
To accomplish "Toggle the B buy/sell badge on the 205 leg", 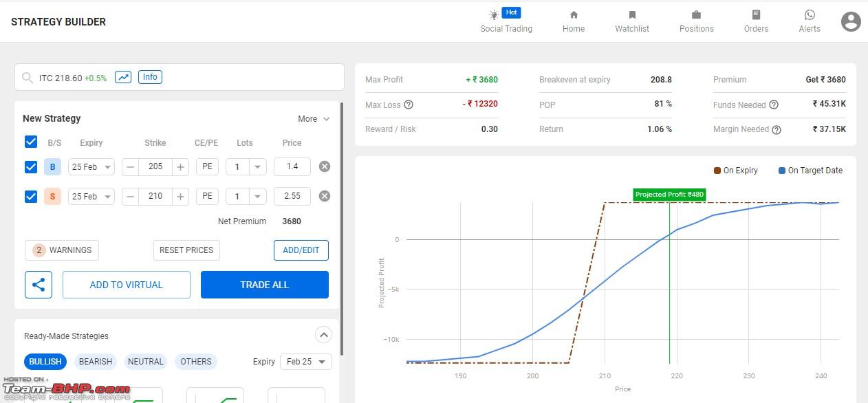I will (x=52, y=166).
